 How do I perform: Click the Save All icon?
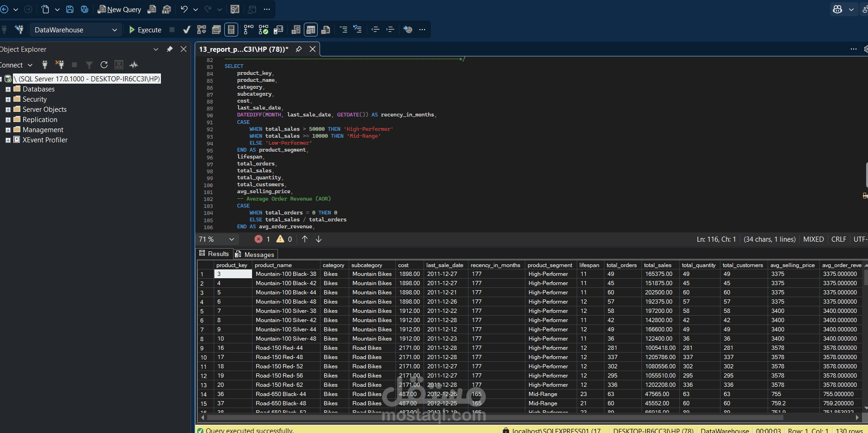click(x=85, y=9)
